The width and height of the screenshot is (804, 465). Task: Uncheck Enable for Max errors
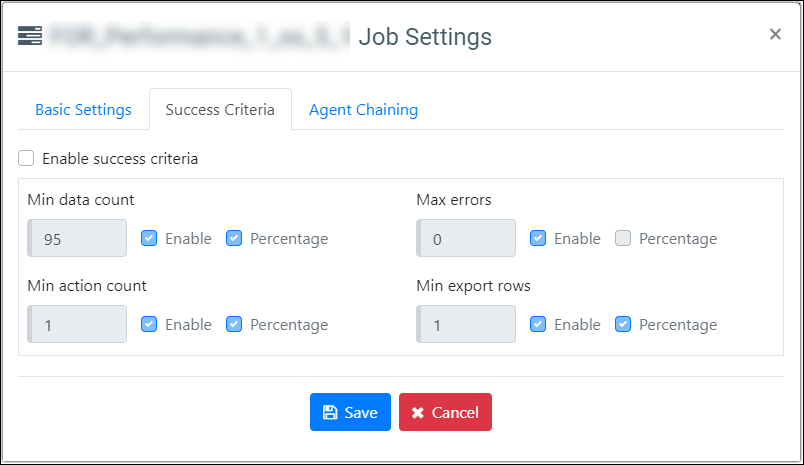pyautogui.click(x=538, y=238)
